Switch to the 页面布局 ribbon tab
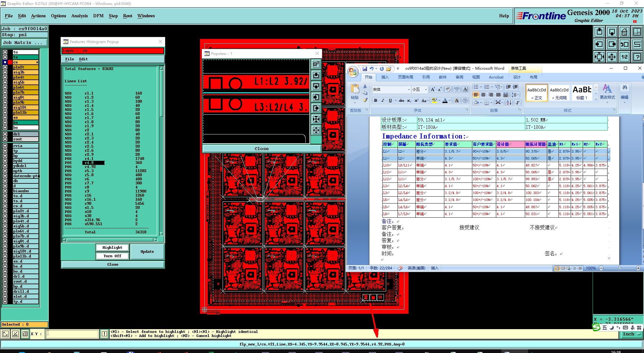This screenshot has height=353, width=644. [405, 77]
